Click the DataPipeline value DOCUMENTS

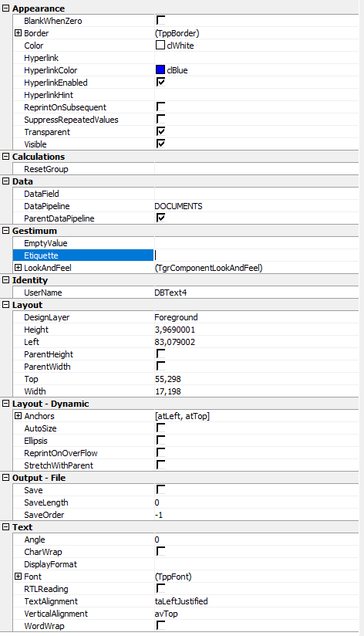pyautogui.click(x=178, y=206)
